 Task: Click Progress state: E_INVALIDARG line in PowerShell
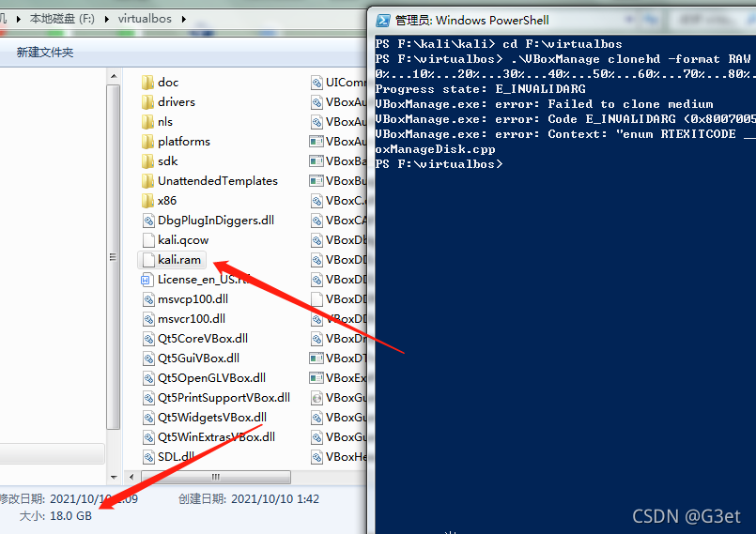(480, 89)
